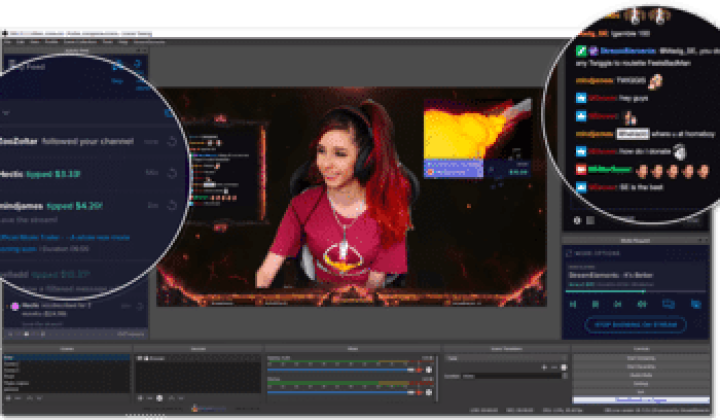Image resolution: width=720 pixels, height=420 pixels.
Task: Toggle visibility of the first source
Action: (139, 357)
